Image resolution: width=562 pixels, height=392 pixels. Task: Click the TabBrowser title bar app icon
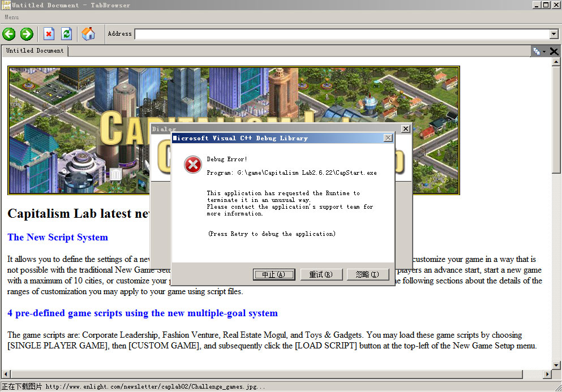[x=6, y=5]
